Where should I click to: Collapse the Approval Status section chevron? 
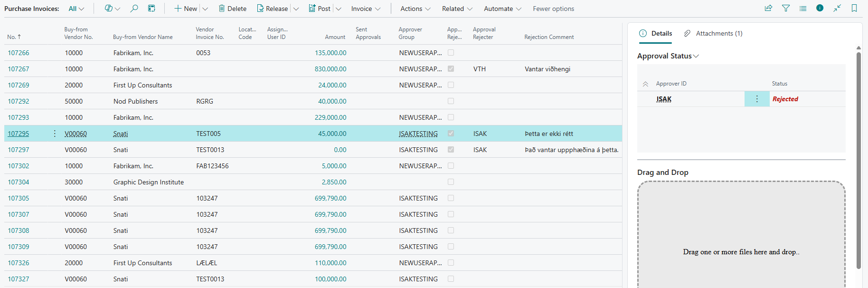[x=696, y=56]
